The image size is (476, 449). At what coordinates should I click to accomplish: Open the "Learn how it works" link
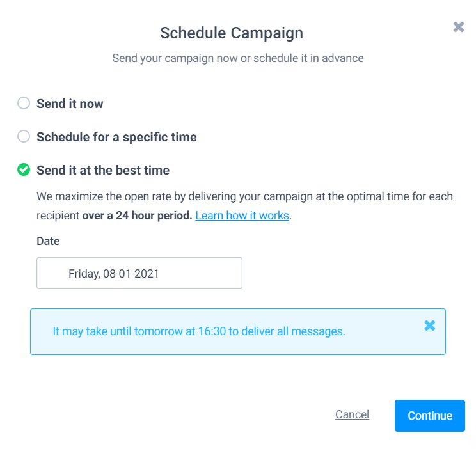point(242,216)
